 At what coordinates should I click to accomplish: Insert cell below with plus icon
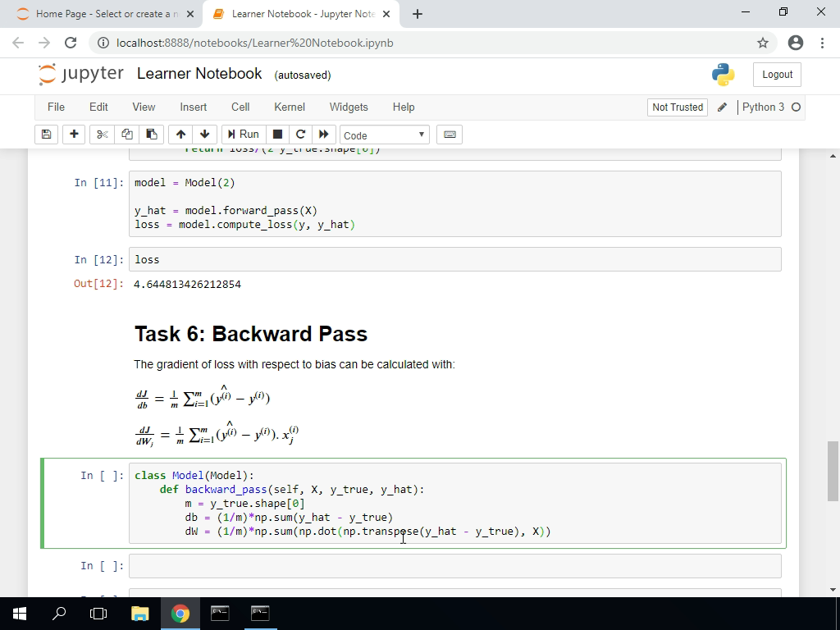74,135
